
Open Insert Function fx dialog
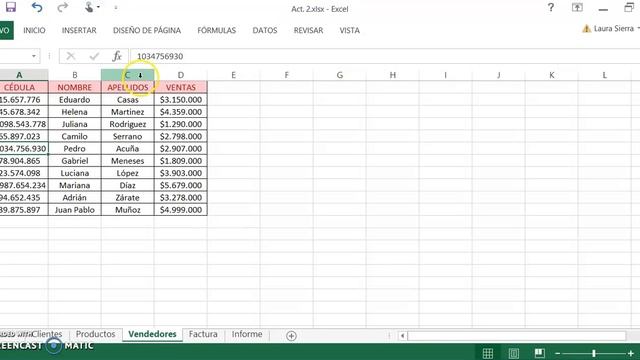(117, 56)
